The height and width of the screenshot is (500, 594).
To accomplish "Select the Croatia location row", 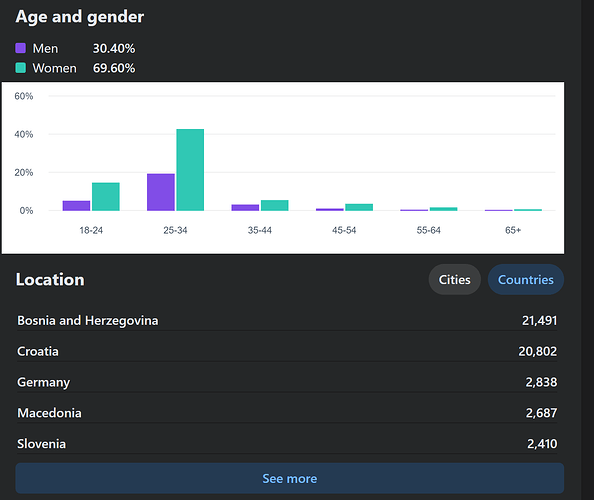I will pos(287,351).
